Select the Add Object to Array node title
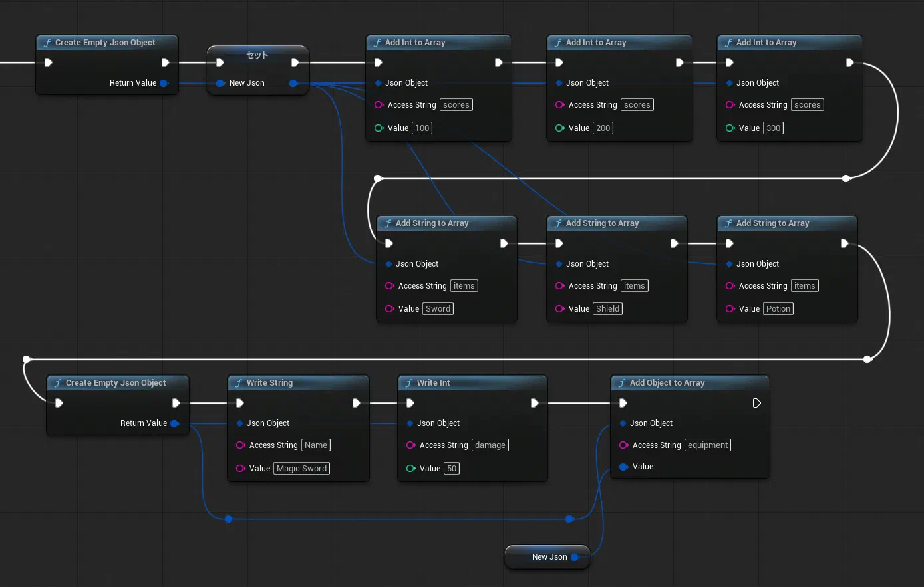The image size is (924, 587). point(667,383)
